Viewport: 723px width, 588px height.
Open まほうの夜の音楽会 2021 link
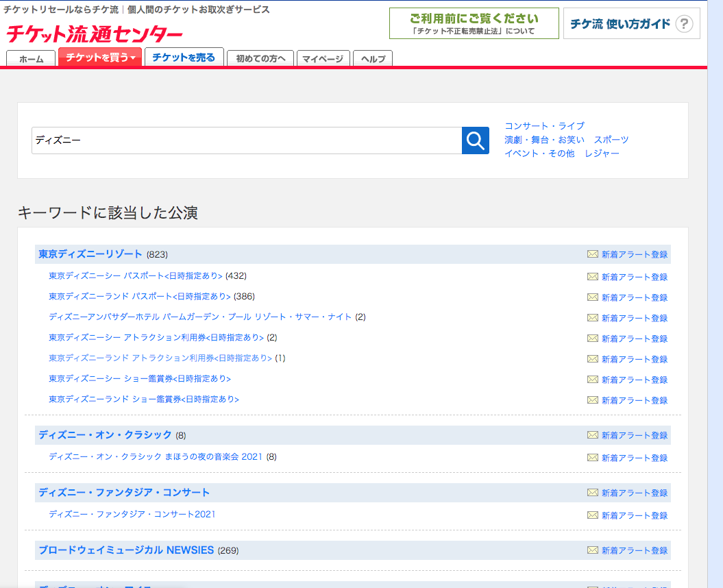tap(156, 456)
